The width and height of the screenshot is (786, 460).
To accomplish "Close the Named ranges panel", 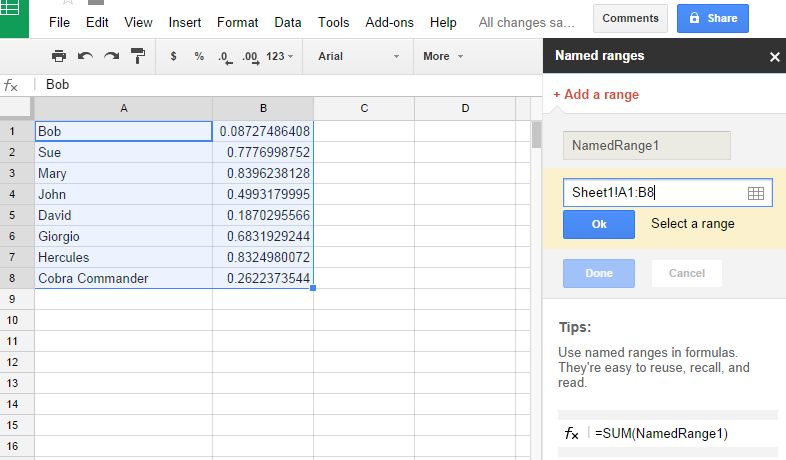I will (774, 57).
